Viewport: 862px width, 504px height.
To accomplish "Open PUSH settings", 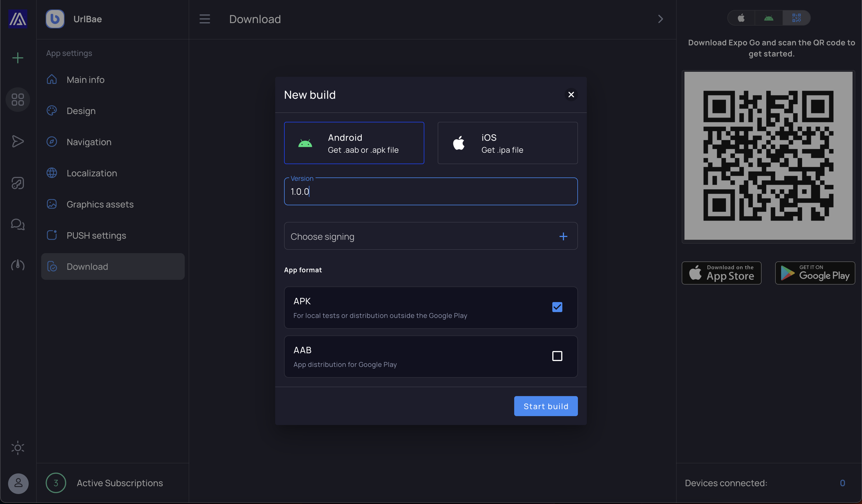I will point(112,235).
